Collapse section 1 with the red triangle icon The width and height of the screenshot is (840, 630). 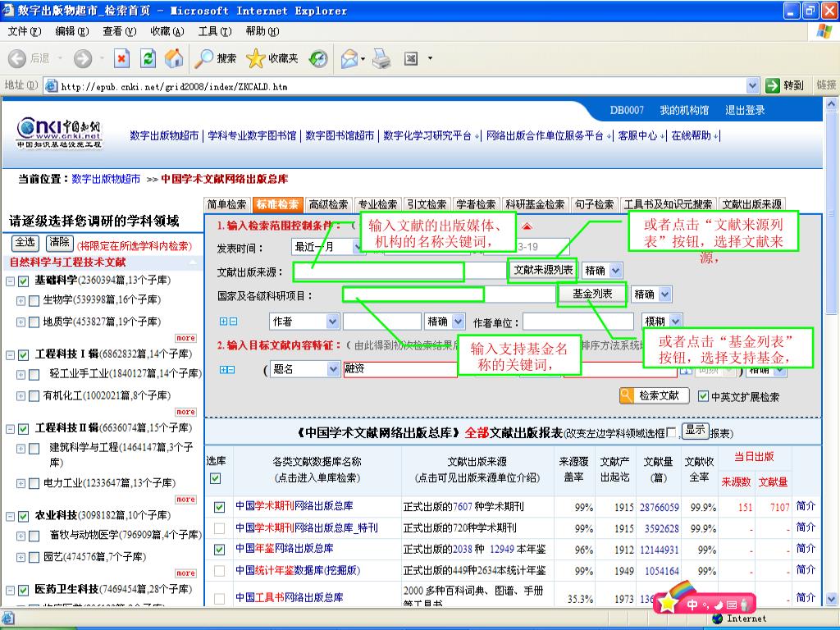527,226
